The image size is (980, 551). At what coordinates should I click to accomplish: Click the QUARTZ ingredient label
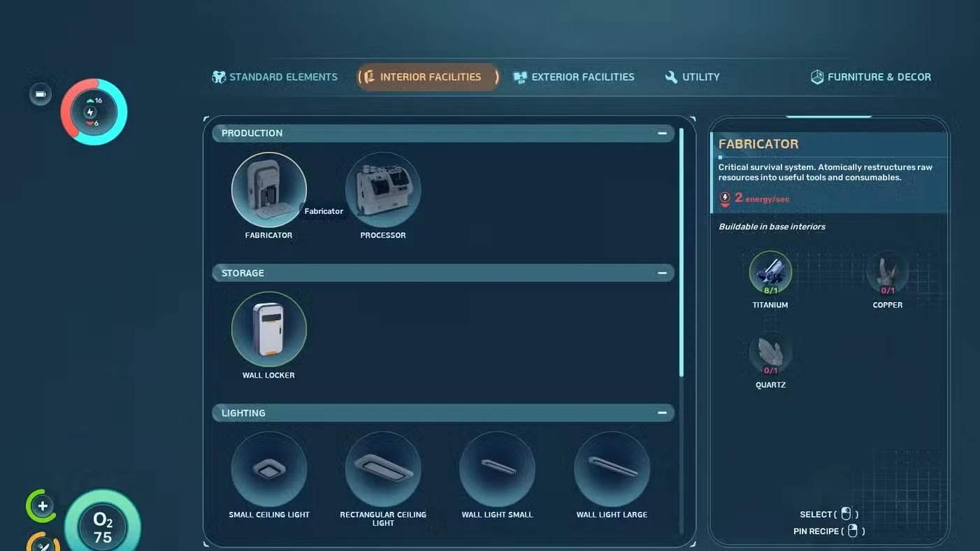(770, 385)
